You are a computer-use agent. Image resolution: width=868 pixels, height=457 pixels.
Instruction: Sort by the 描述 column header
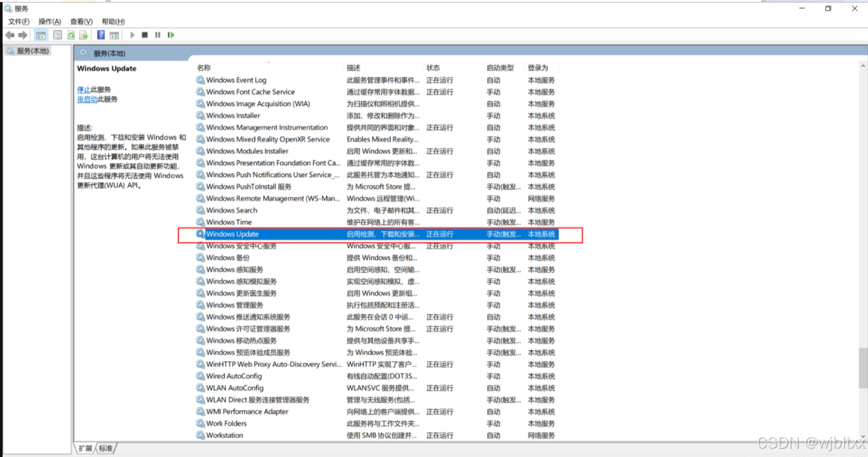(x=384, y=68)
